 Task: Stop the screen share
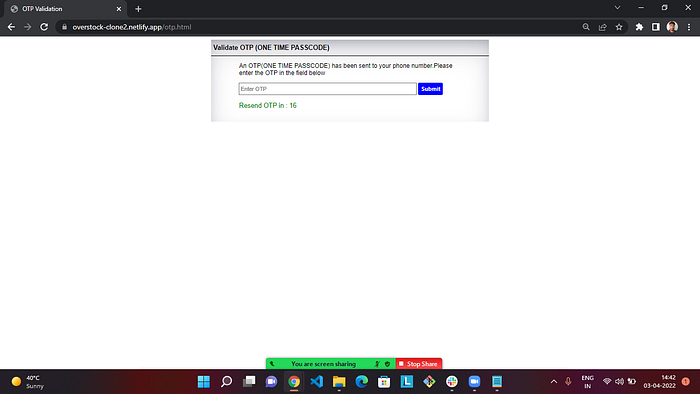418,364
